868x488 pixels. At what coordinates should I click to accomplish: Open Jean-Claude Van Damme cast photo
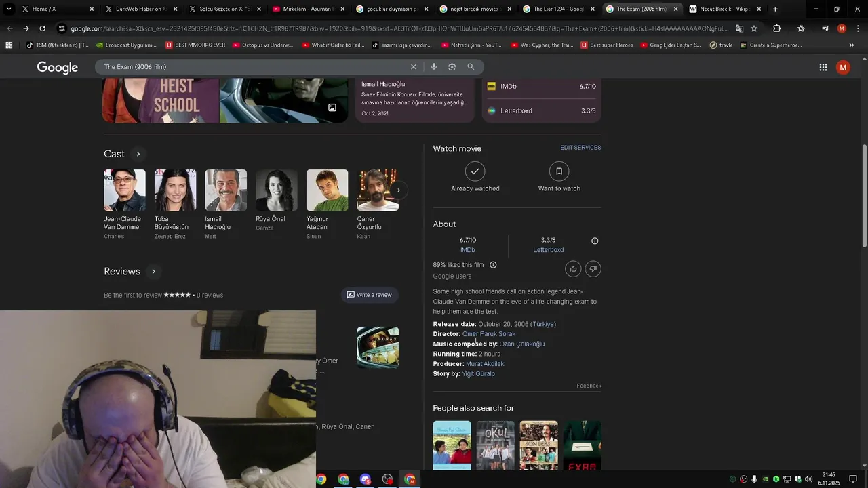pyautogui.click(x=124, y=190)
